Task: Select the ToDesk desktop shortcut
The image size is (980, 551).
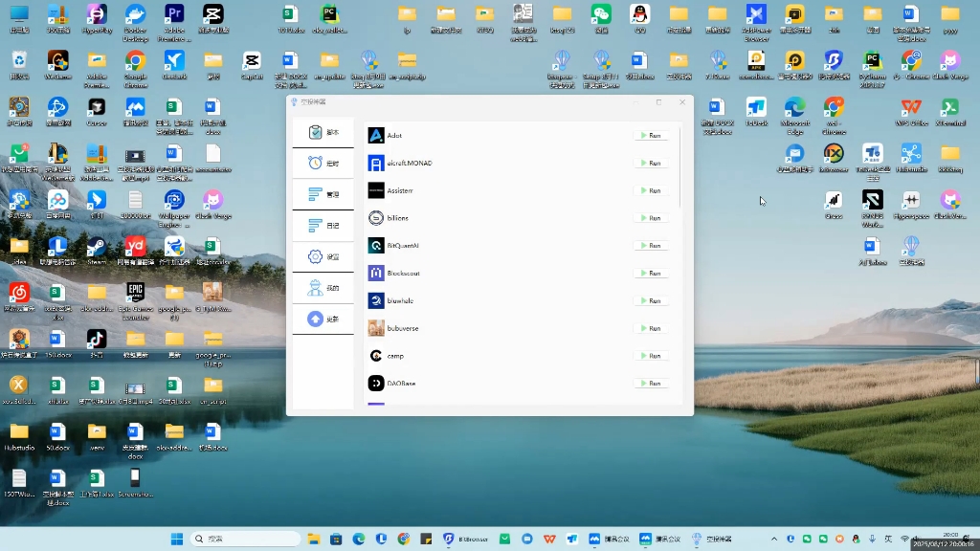Action: (756, 112)
